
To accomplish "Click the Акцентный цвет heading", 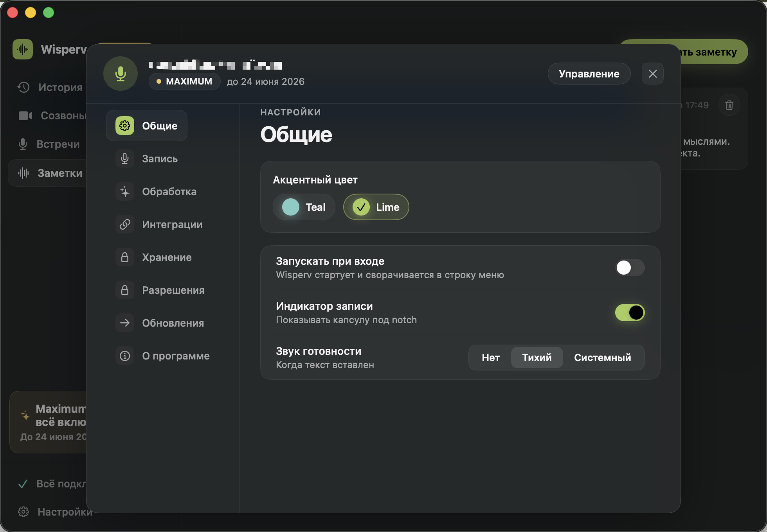I will click(x=315, y=180).
